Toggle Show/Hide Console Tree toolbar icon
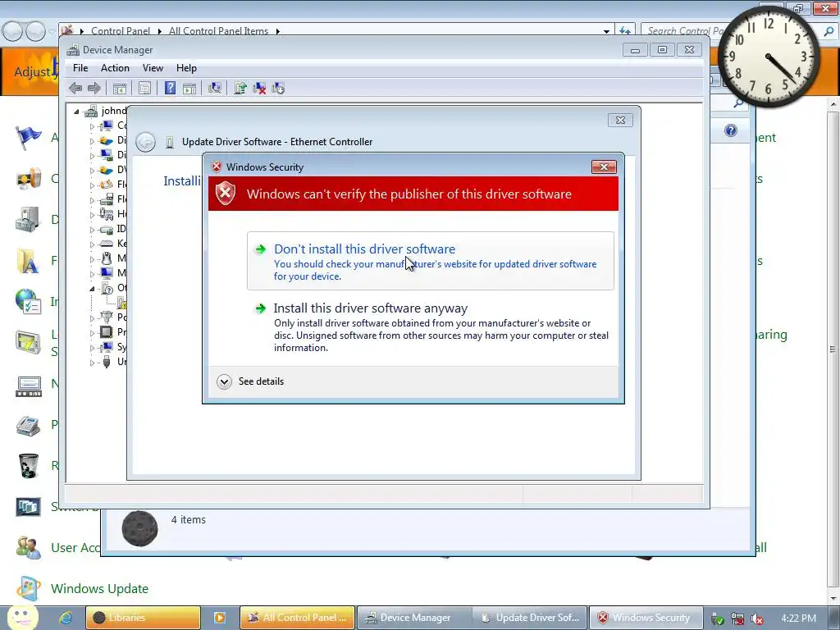 coord(120,89)
